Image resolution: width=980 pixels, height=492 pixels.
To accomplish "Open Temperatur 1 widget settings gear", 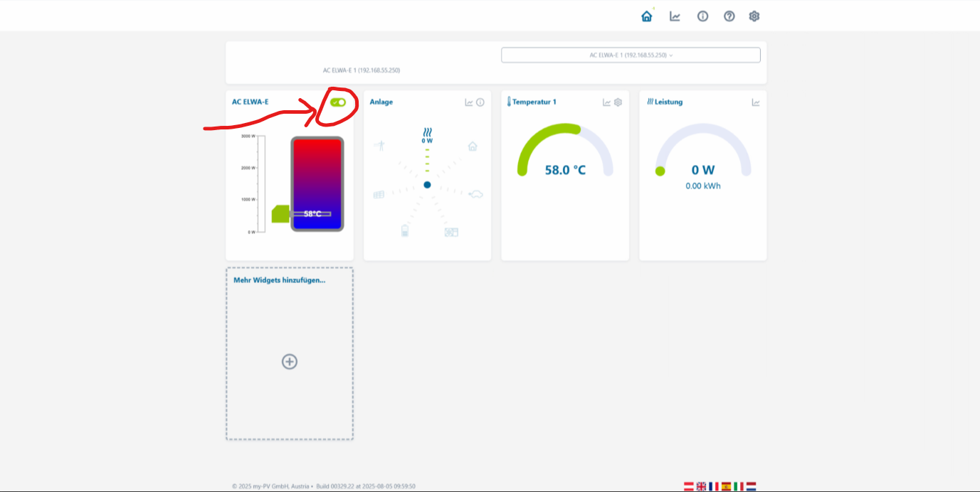I will pos(618,102).
